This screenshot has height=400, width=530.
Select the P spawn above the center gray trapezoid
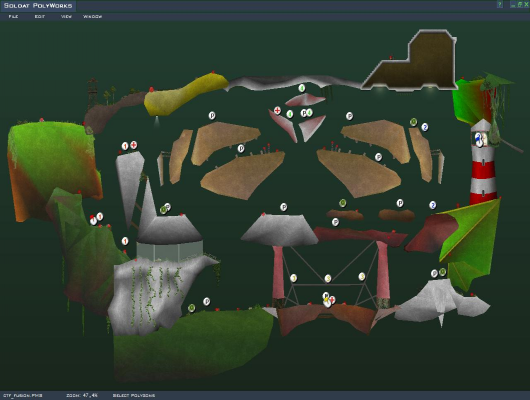(x=284, y=207)
